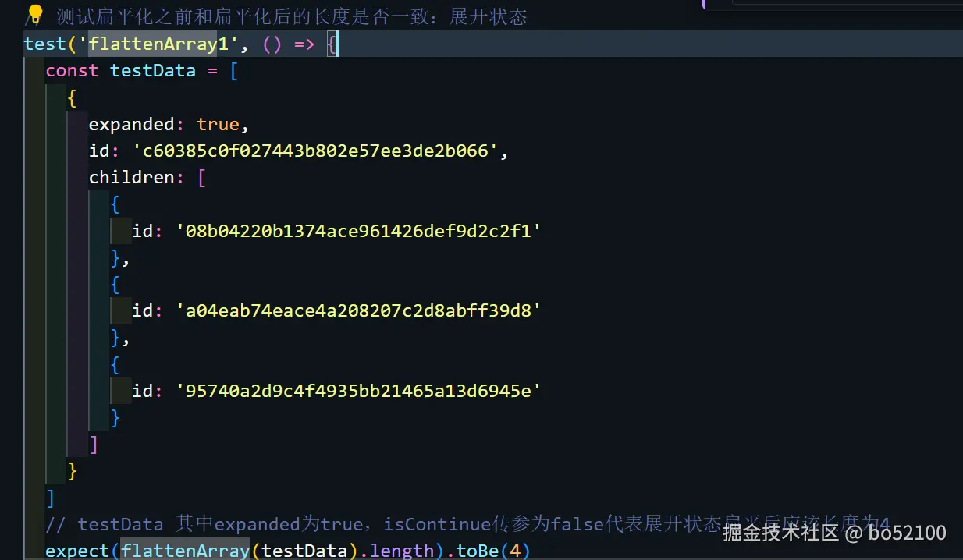Click the expanded: true property value

219,123
